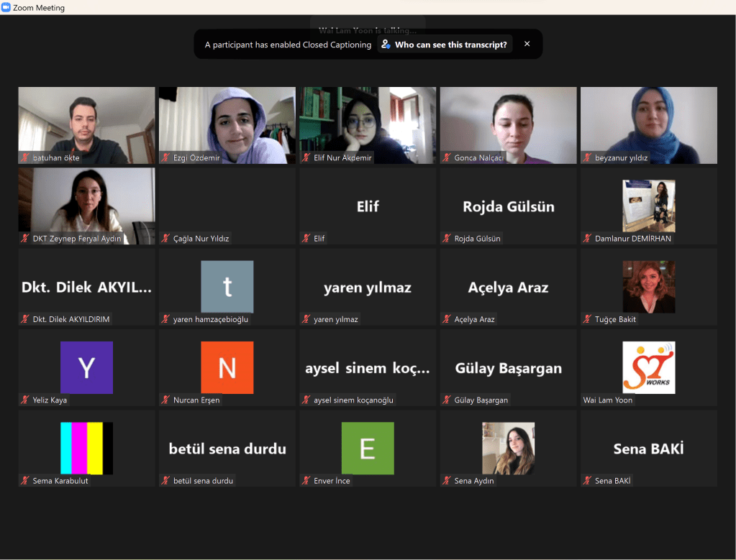The height and width of the screenshot is (560, 736).
Task: Click muted mic icon beside batuhan ökte
Action: [27, 157]
